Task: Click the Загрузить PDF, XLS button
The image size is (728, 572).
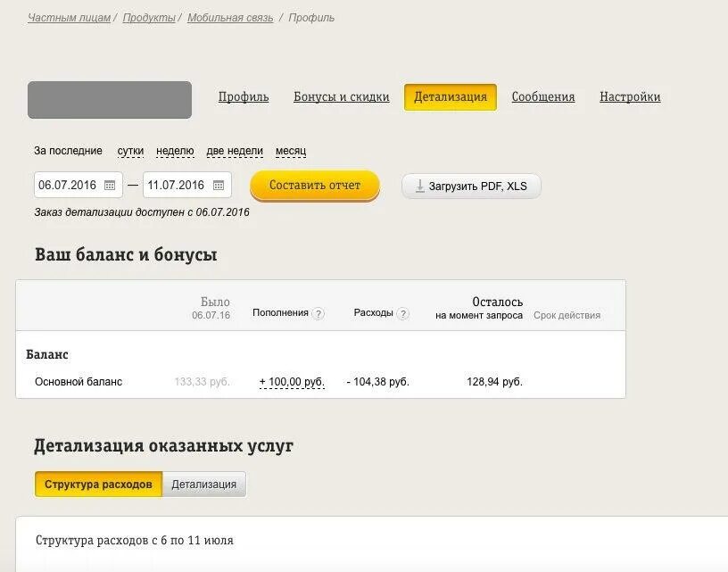Action: [471, 187]
